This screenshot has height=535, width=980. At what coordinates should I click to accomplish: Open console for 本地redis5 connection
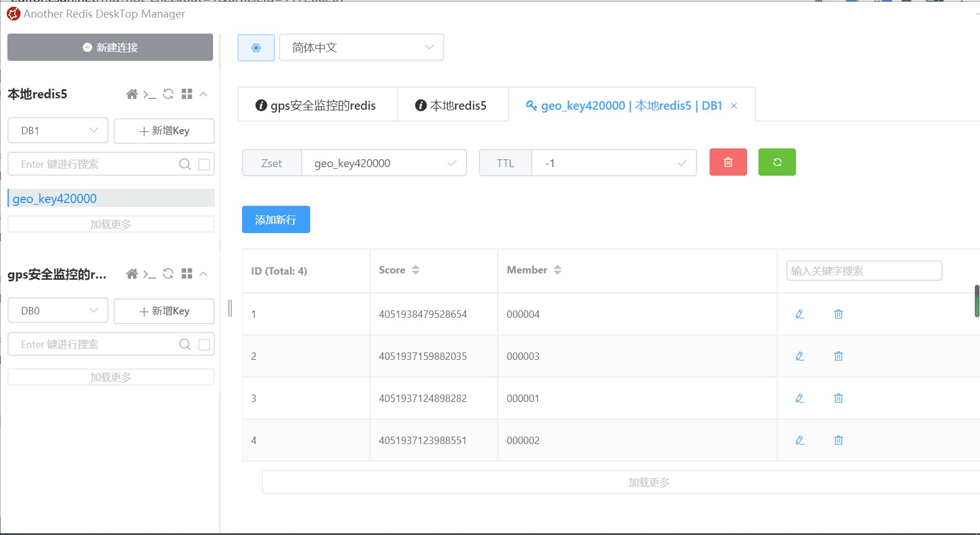tap(149, 94)
